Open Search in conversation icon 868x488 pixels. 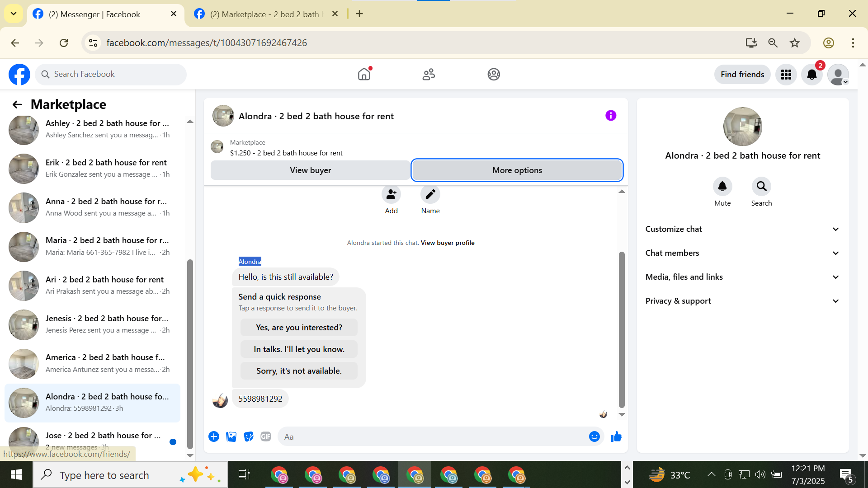tap(761, 187)
